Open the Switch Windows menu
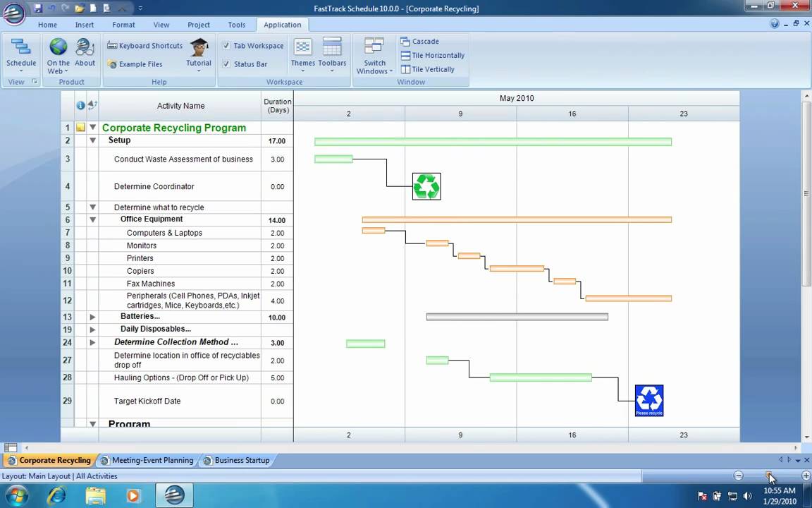This screenshot has height=508, width=812. pyautogui.click(x=374, y=56)
